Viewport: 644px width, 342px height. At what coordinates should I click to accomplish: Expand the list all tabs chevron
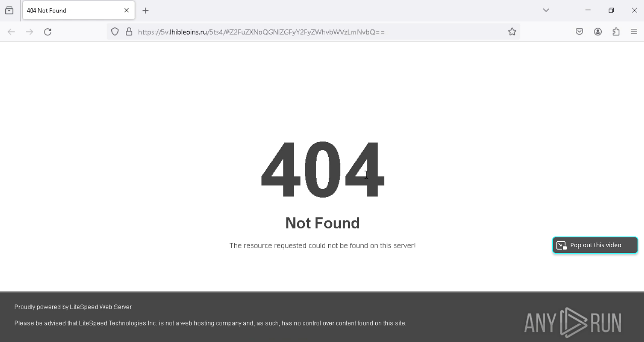click(x=546, y=10)
